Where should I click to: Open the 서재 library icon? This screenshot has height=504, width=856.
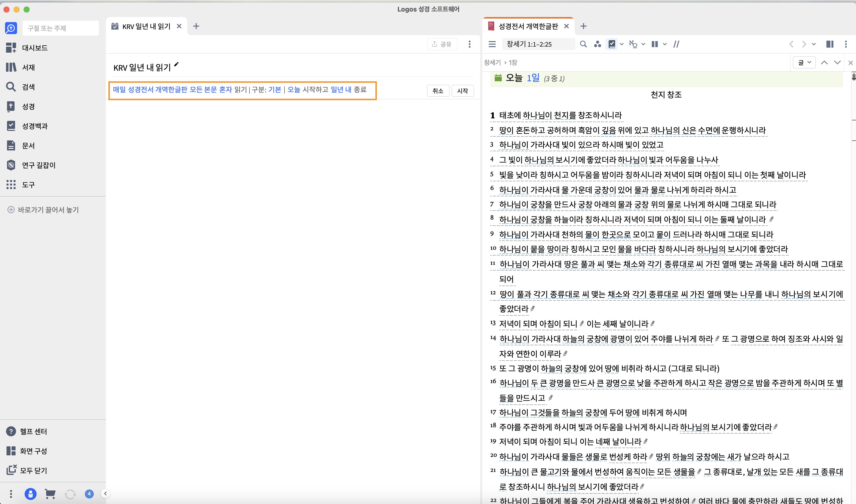pos(11,67)
